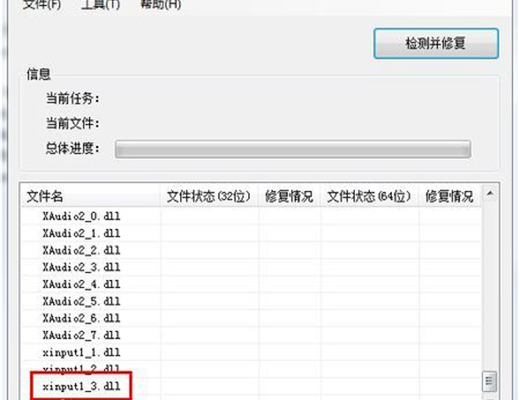Screen dimensions: 520x400
Task: Select XAudio2_1.dll in the file list
Action: pyautogui.click(x=81, y=233)
